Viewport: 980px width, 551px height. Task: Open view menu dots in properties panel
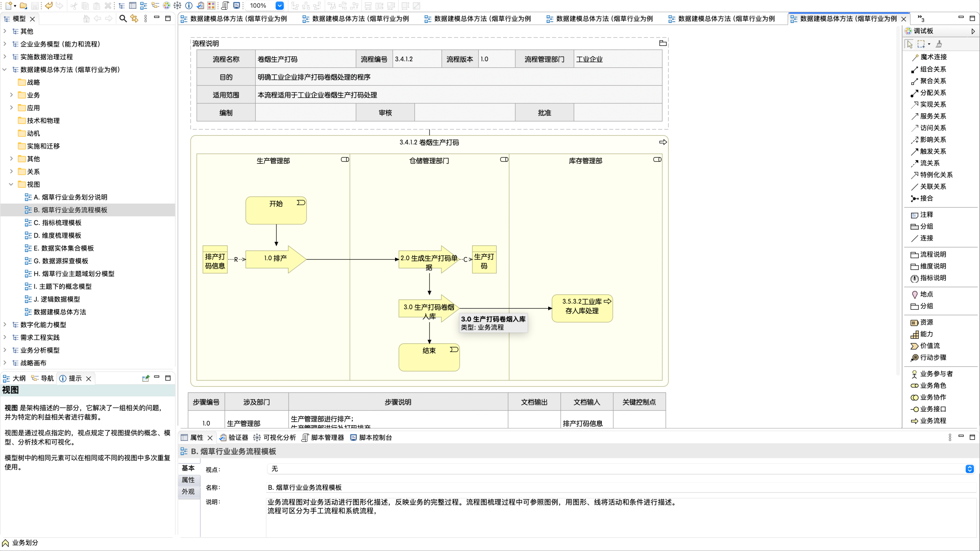(950, 437)
